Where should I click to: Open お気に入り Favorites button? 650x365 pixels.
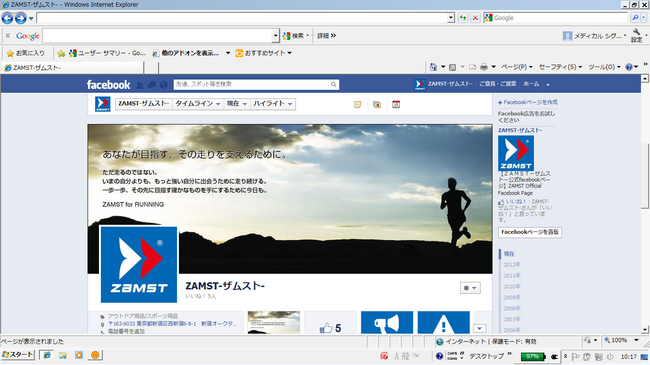(26, 53)
